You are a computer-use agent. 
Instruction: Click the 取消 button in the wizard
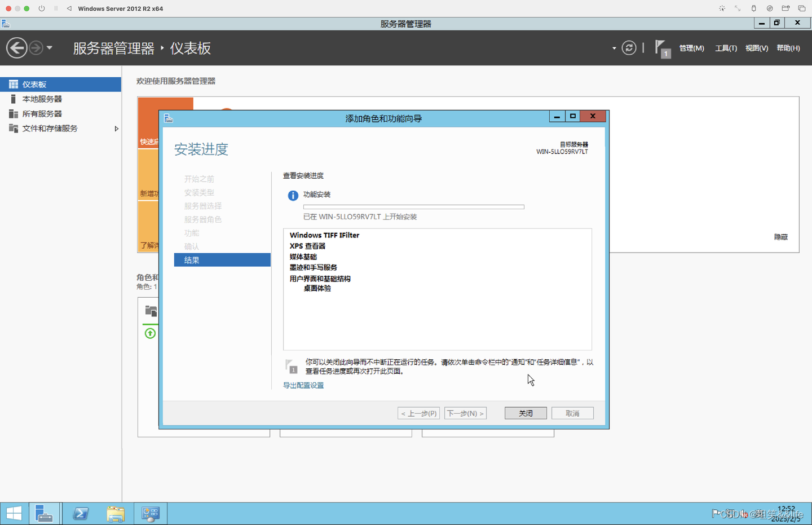click(x=572, y=413)
